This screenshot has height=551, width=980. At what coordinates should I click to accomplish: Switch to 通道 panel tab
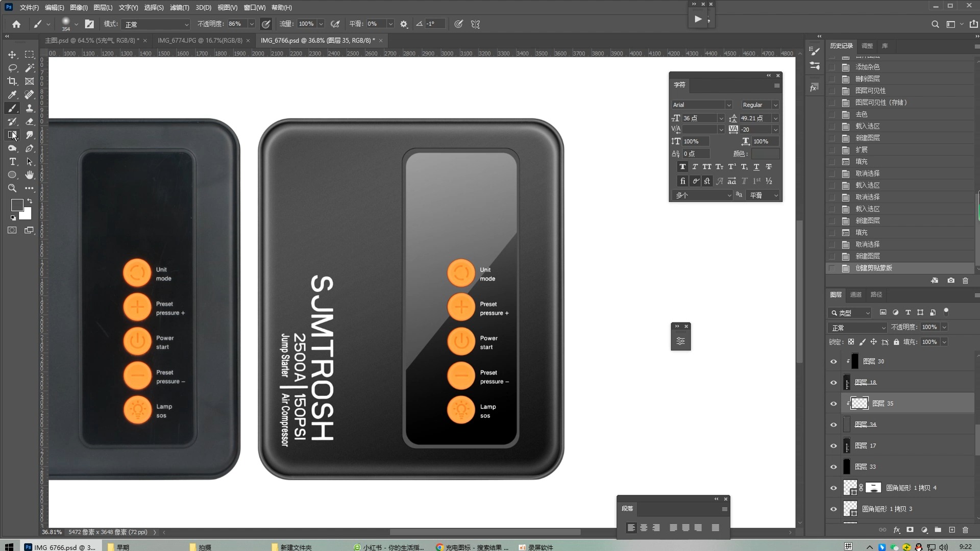pos(855,295)
